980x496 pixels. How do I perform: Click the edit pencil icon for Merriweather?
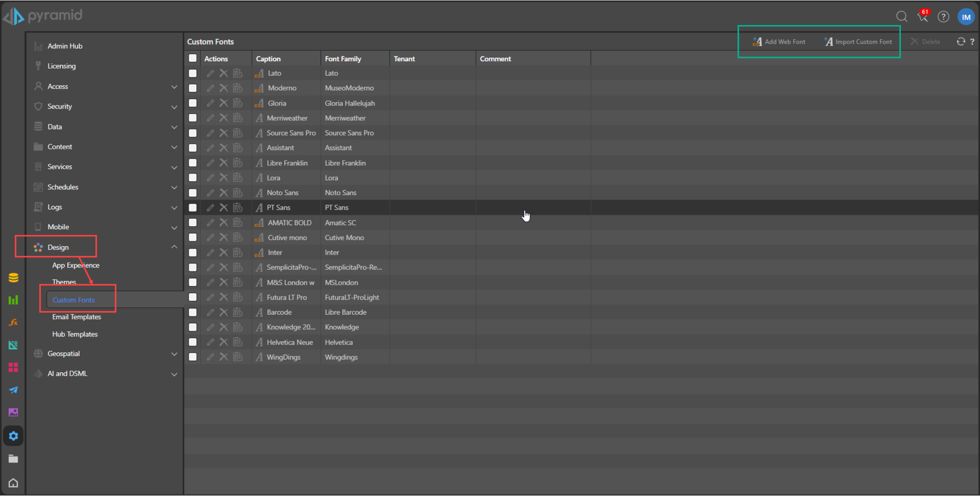tap(210, 118)
